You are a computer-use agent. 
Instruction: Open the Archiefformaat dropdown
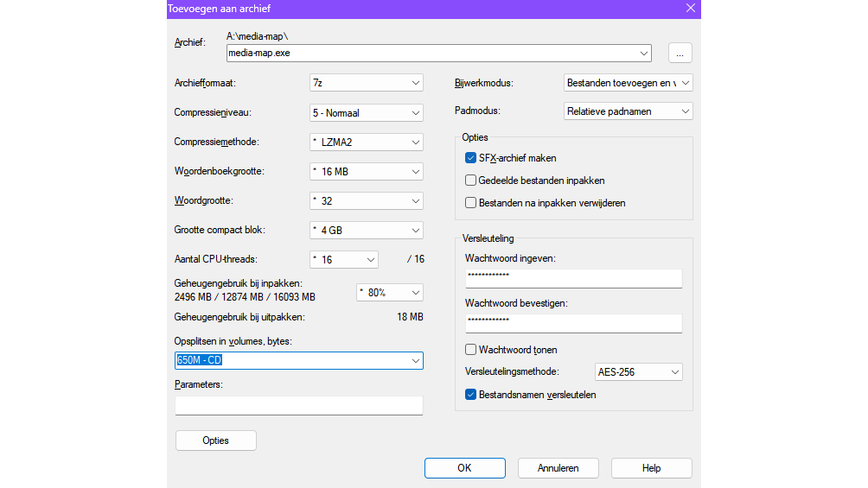tap(366, 83)
